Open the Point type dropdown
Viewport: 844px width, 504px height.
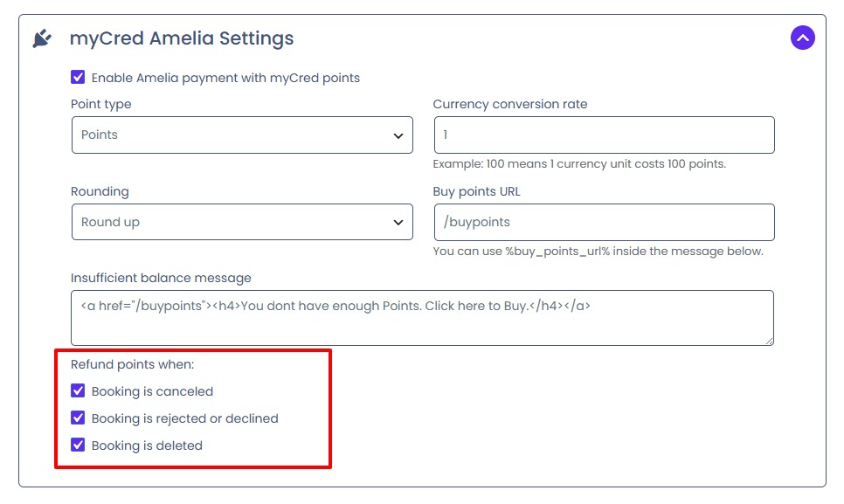(242, 135)
